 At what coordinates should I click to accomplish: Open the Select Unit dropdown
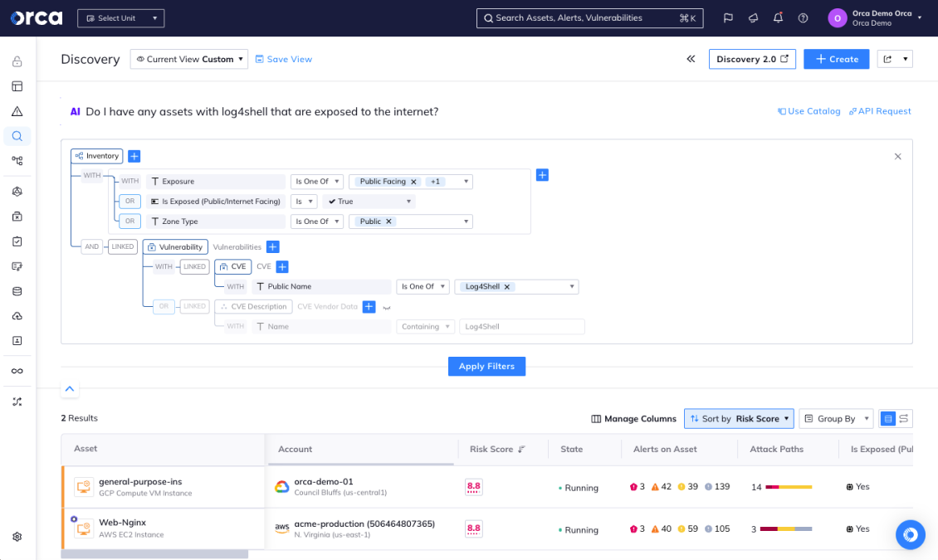coord(121,18)
